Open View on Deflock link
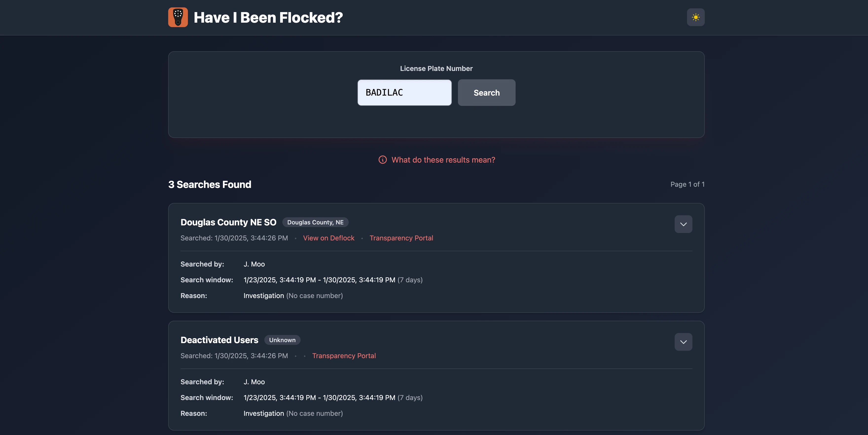868x435 pixels. pyautogui.click(x=328, y=238)
